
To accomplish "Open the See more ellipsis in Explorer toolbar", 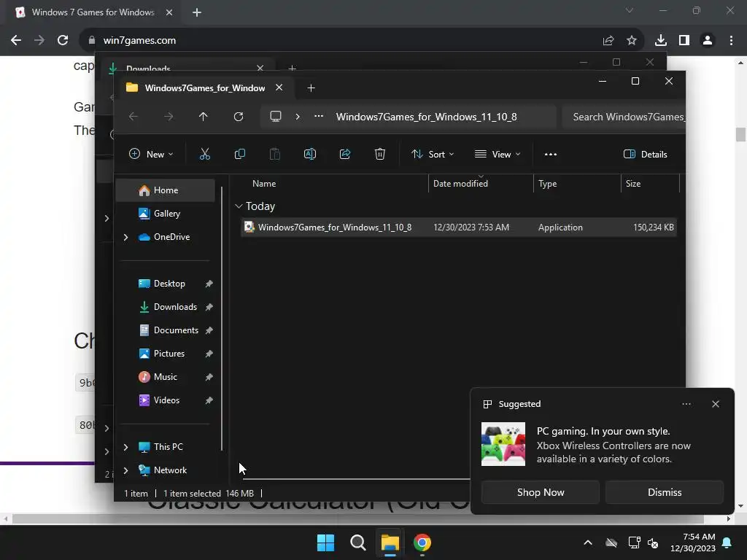I will pyautogui.click(x=550, y=155).
